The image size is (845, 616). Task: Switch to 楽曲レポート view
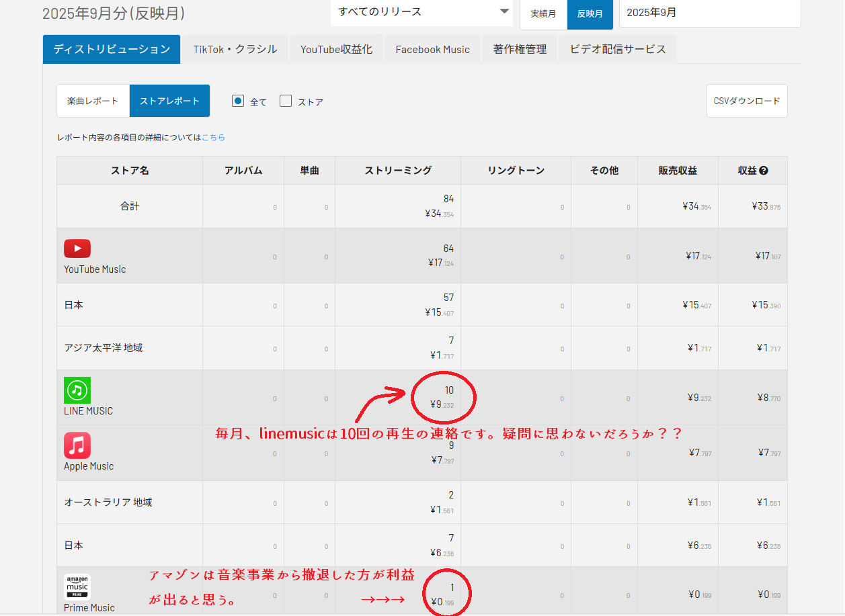coord(93,101)
